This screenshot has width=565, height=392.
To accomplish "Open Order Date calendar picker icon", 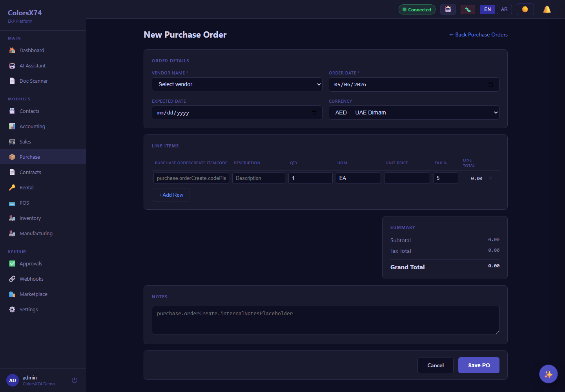I will pyautogui.click(x=490, y=85).
